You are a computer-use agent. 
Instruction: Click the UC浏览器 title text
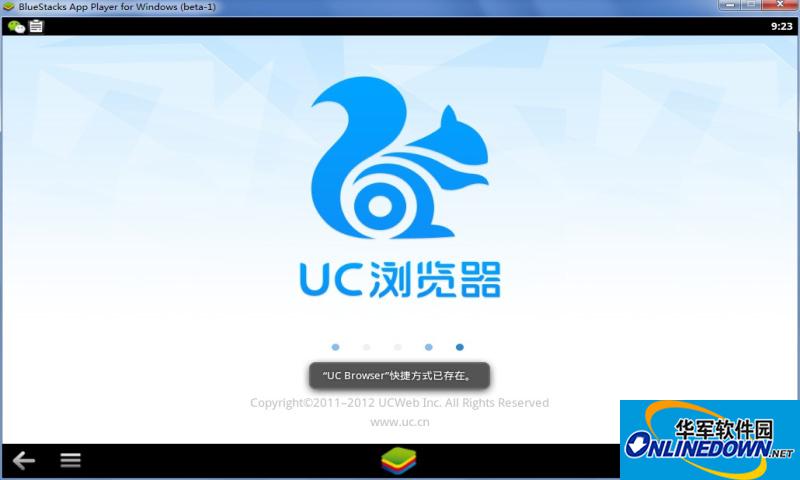(x=400, y=280)
